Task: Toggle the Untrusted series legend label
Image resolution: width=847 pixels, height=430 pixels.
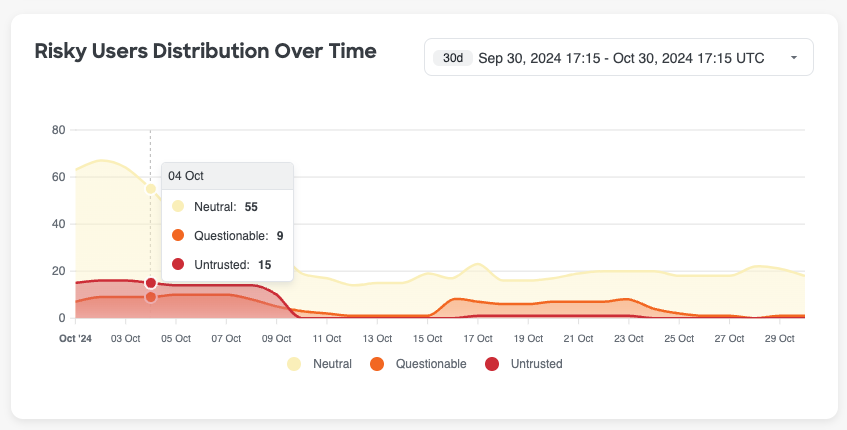Action: click(535, 364)
